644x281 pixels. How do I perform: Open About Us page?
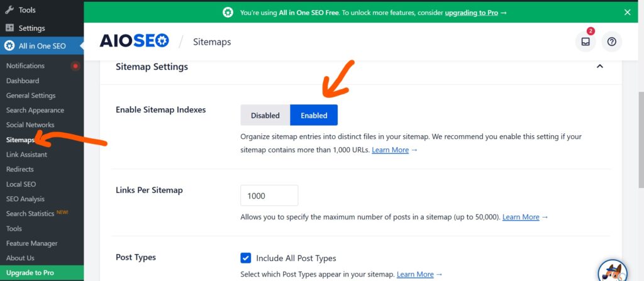(20, 258)
